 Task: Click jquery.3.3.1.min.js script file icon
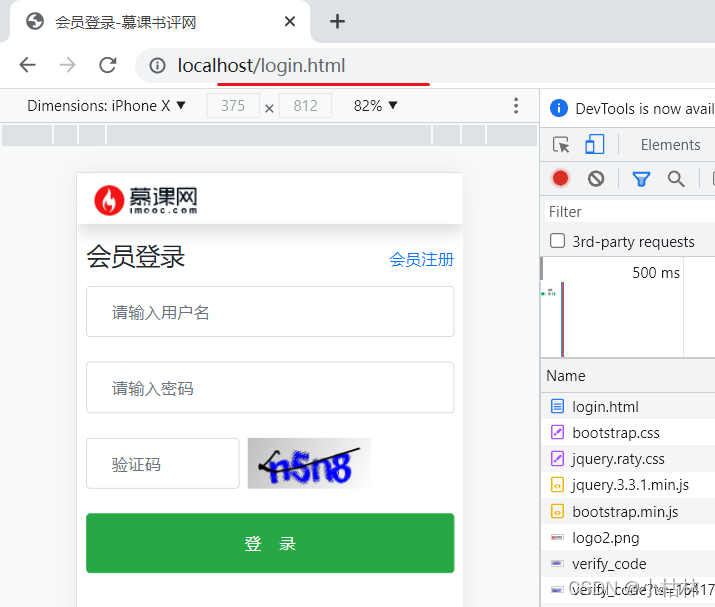coord(557,485)
